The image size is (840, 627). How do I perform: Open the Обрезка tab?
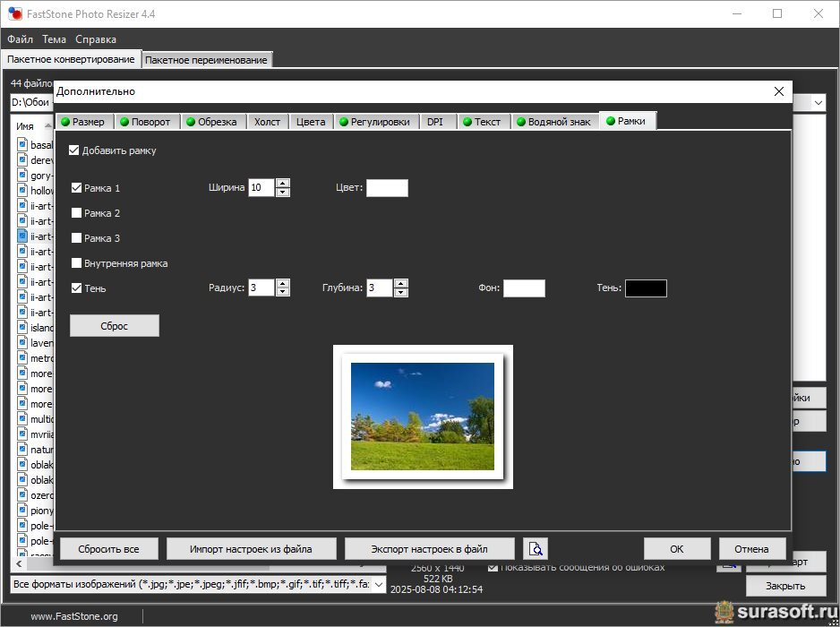(x=212, y=122)
